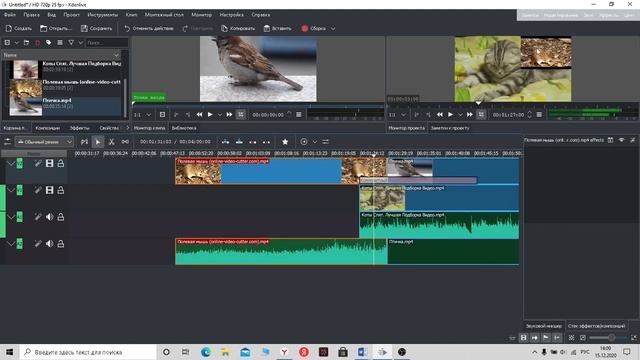Mute the bottom audio track A2
This screenshot has height=360, width=640.
[49, 244]
